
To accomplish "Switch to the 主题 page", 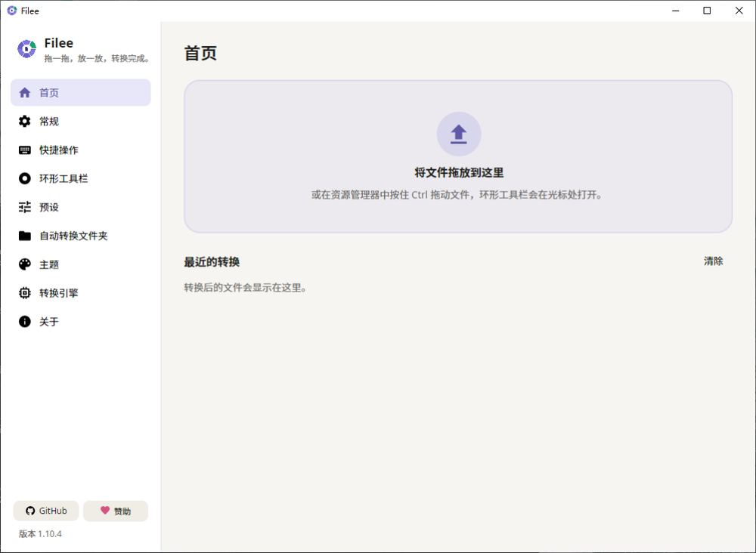I will (x=81, y=264).
